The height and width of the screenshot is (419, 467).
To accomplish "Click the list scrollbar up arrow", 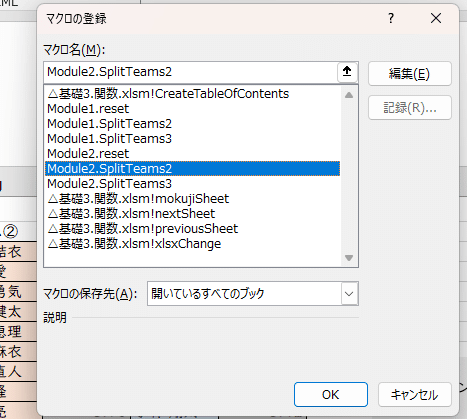I will click(x=349, y=95).
